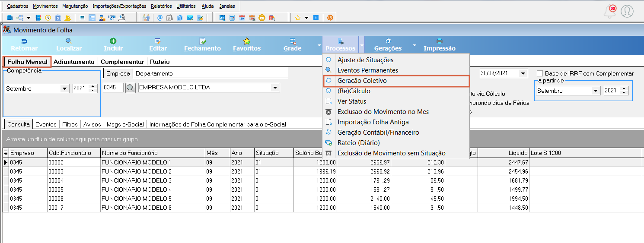Click the clock toolbar icon

click(48, 18)
